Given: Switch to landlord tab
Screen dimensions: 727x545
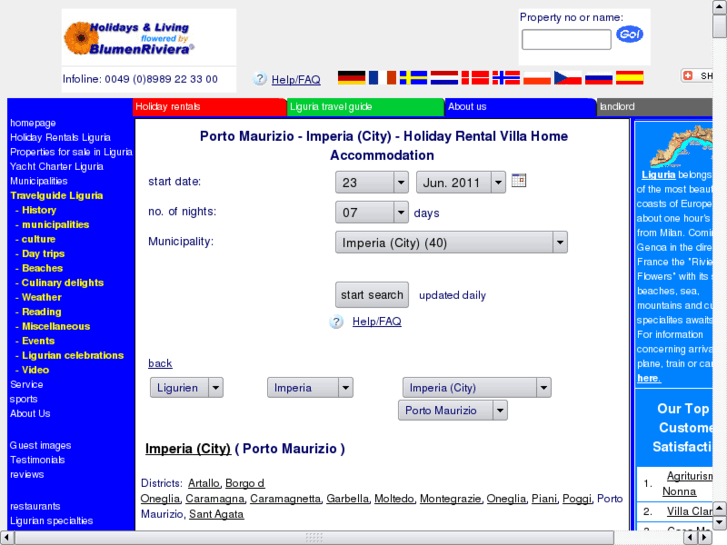Looking at the screenshot, I should tap(654, 107).
